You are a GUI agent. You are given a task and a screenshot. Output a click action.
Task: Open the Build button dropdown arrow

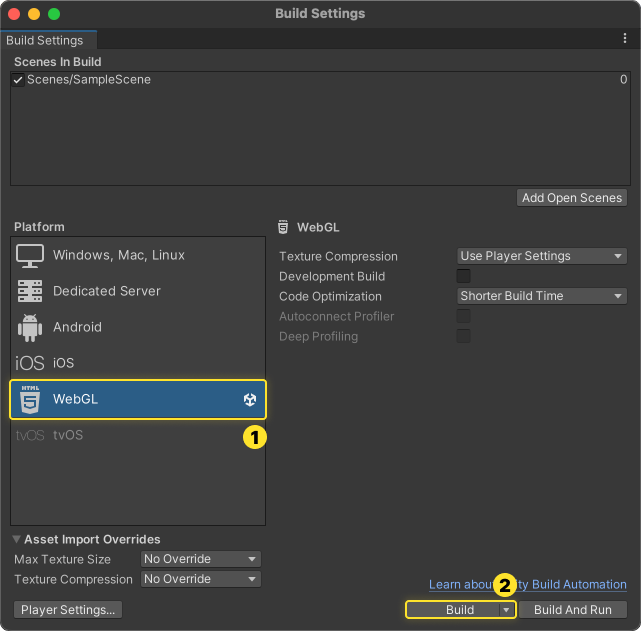pyautogui.click(x=507, y=610)
